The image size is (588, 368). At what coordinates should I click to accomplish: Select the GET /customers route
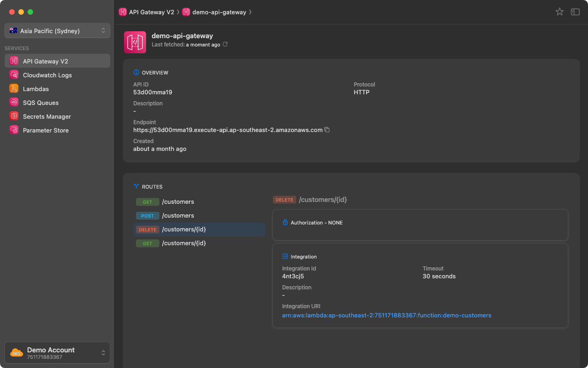pyautogui.click(x=199, y=201)
